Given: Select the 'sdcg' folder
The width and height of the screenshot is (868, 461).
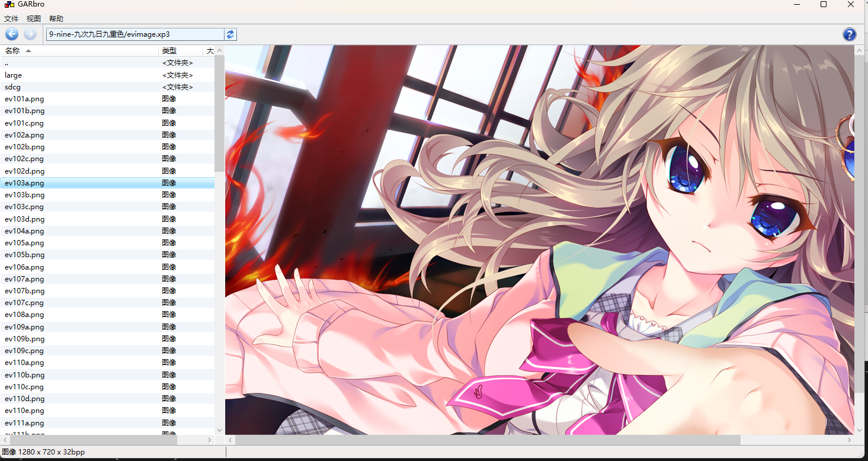Looking at the screenshot, I should (107, 87).
